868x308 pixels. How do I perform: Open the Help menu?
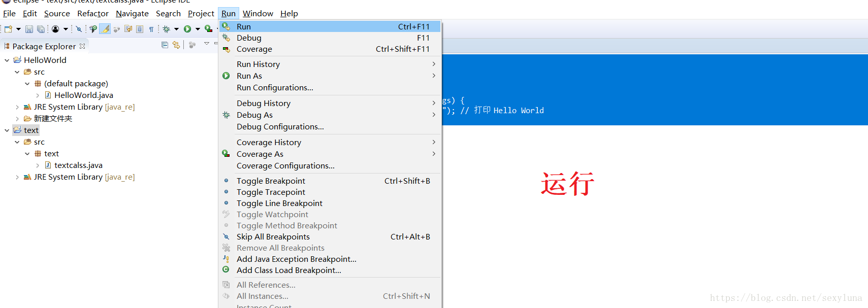click(289, 13)
